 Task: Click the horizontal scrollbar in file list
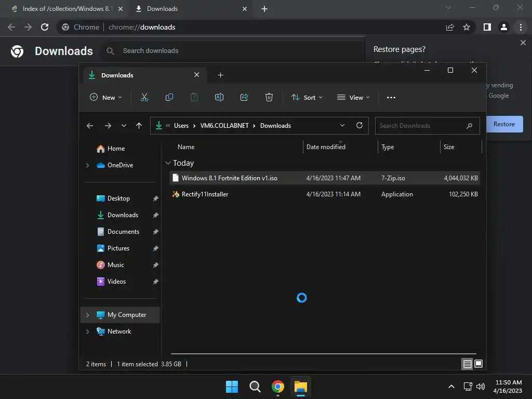(323, 354)
